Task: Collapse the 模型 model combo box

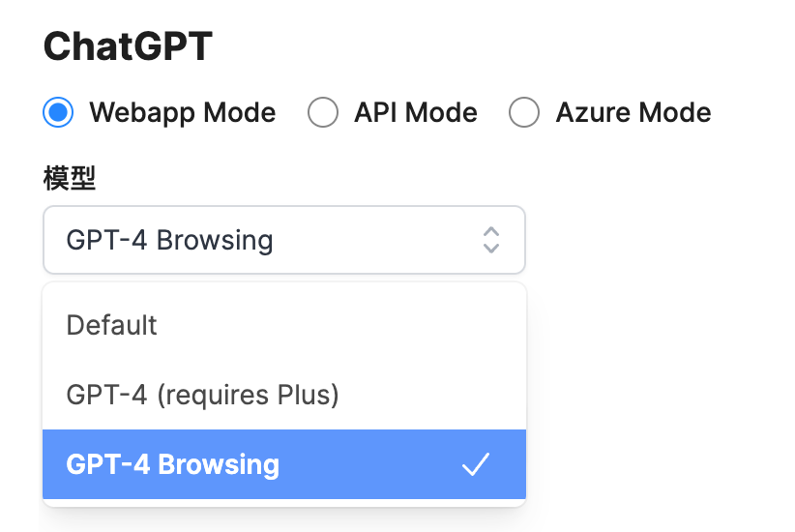Action: click(284, 240)
